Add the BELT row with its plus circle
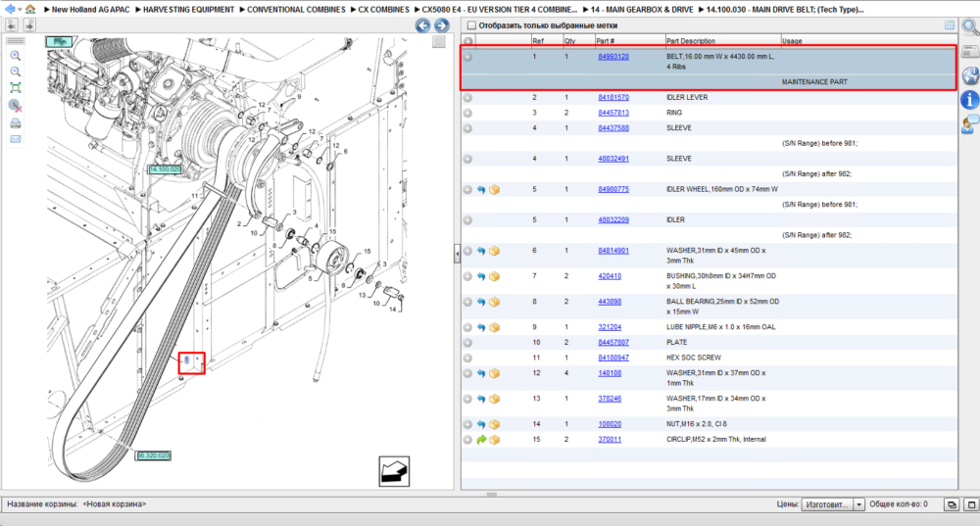 click(x=467, y=57)
